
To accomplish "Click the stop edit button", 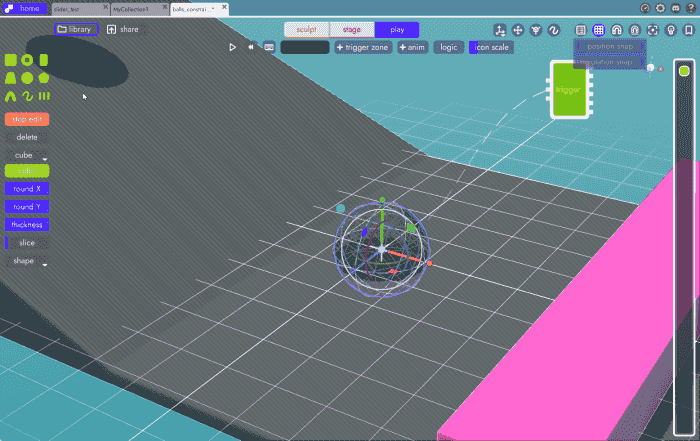I will [x=28, y=119].
